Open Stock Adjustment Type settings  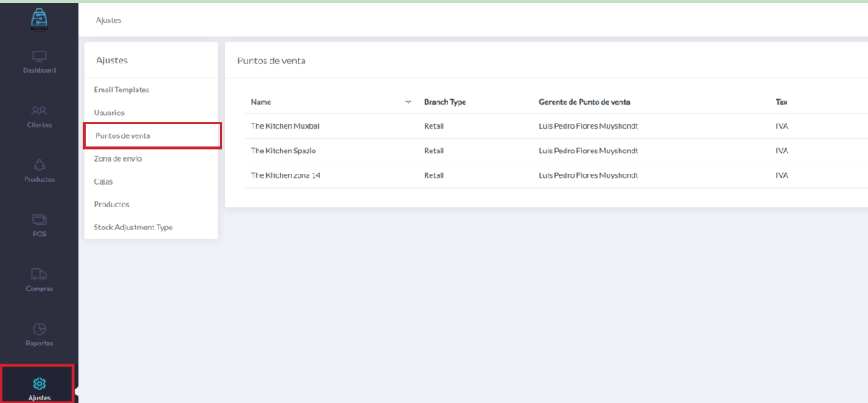click(133, 227)
